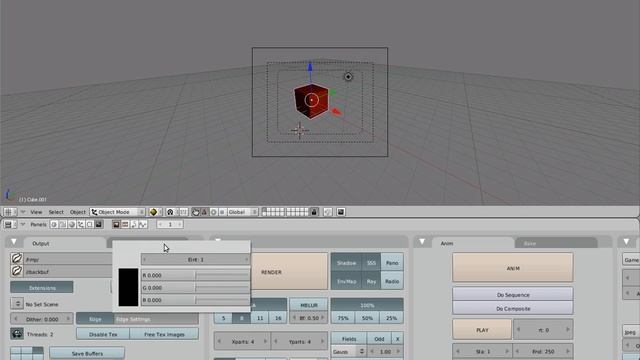Select the translate manipulator triangle icon
This screenshot has height=360, width=640.
point(204,212)
